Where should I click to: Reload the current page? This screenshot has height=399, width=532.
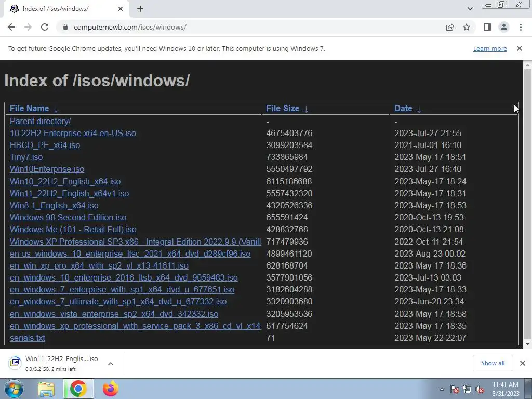(x=45, y=27)
